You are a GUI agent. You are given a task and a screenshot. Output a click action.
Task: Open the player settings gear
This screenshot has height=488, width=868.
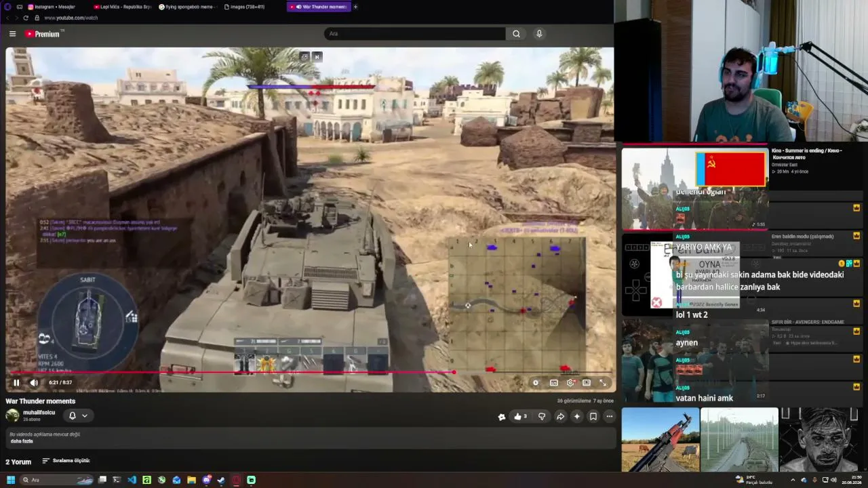tap(570, 382)
